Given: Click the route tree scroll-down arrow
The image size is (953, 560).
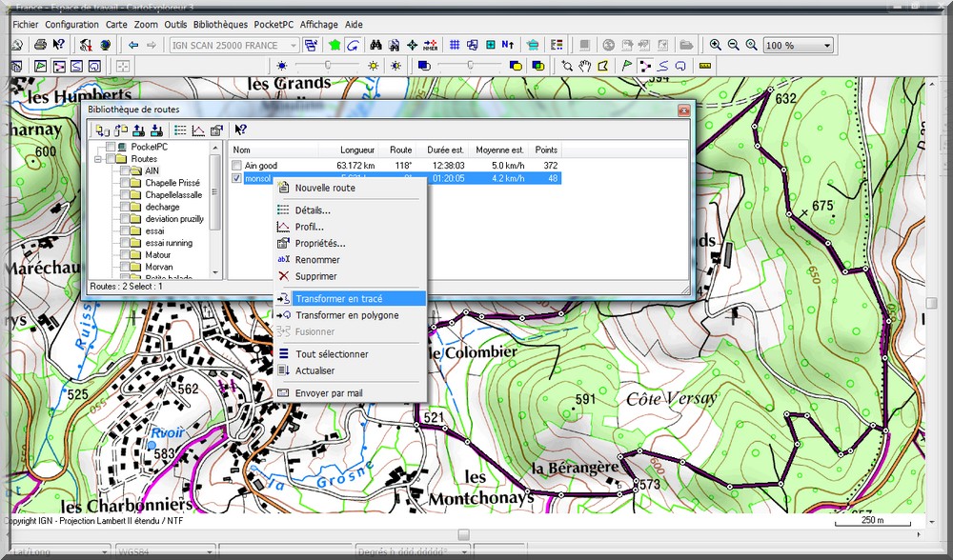Looking at the screenshot, I should pyautogui.click(x=215, y=273).
